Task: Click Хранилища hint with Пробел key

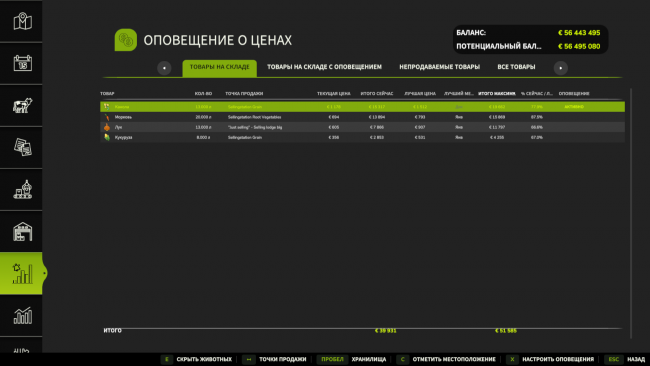Action: [x=352, y=359]
